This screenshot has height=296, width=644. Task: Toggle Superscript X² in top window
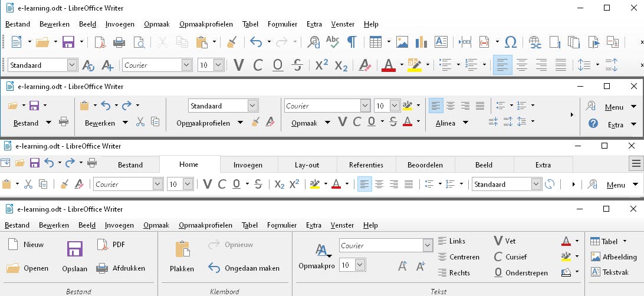[x=321, y=65]
